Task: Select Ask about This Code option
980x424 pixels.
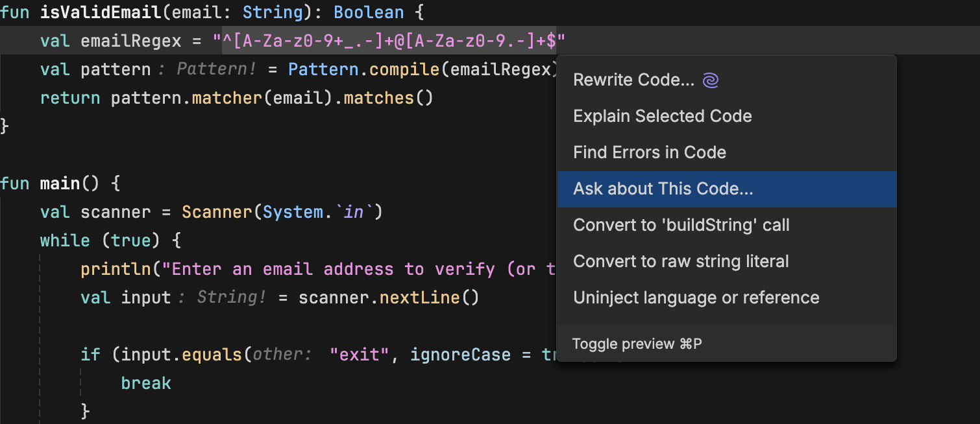Action: [x=664, y=188]
